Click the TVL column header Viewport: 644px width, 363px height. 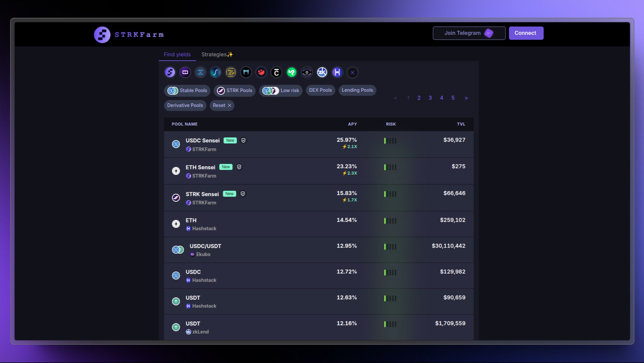tap(461, 124)
